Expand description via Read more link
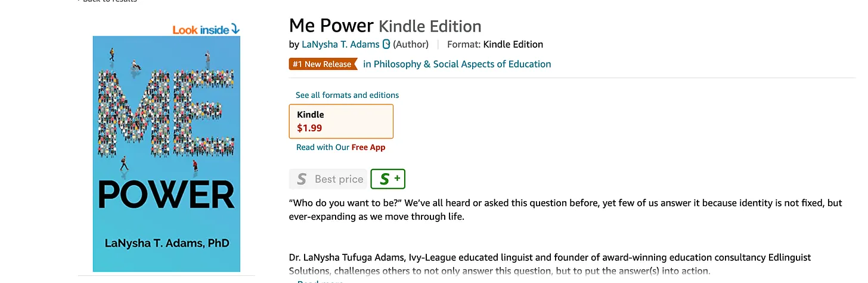This screenshot has height=283, width=868. click(x=320, y=282)
